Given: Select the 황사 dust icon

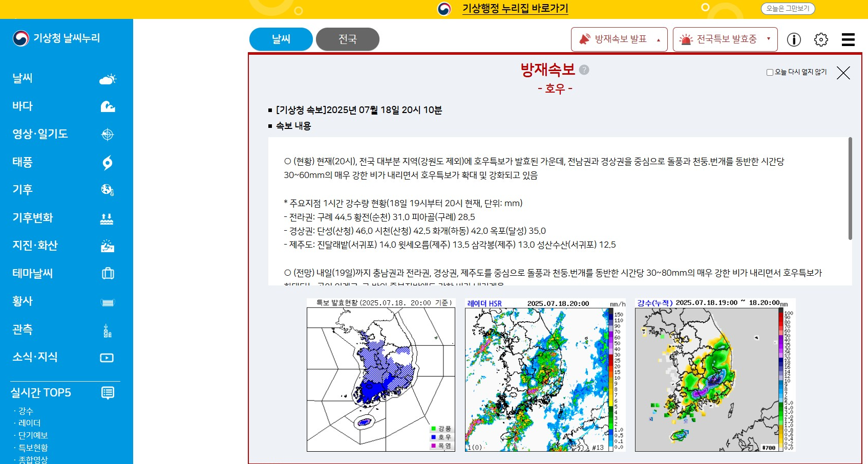Looking at the screenshot, I should tap(108, 302).
